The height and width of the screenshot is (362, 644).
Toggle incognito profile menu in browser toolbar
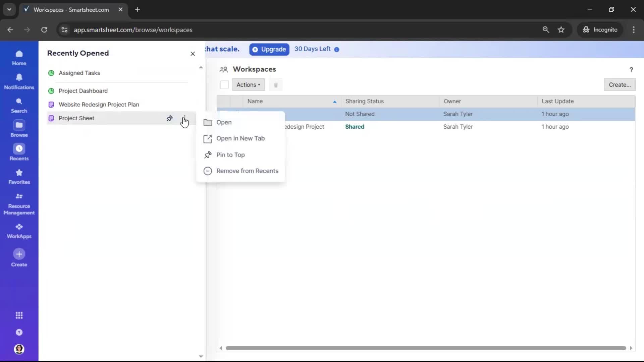tap(600, 29)
